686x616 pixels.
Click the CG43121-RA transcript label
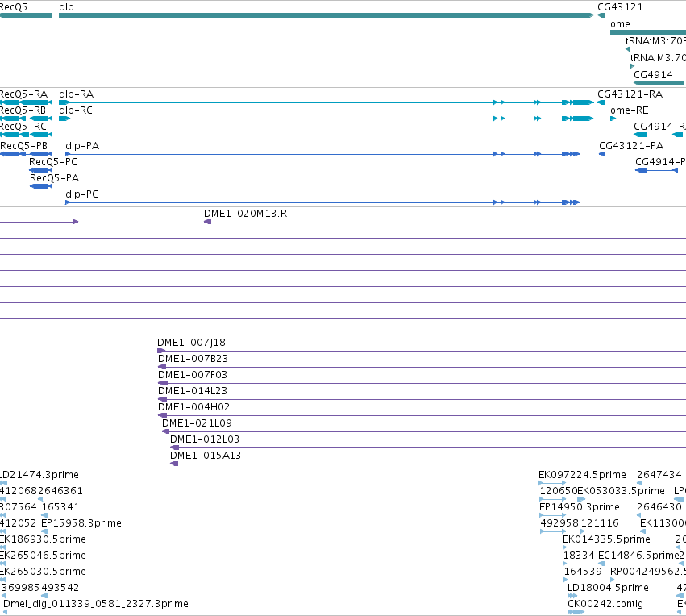[630, 94]
